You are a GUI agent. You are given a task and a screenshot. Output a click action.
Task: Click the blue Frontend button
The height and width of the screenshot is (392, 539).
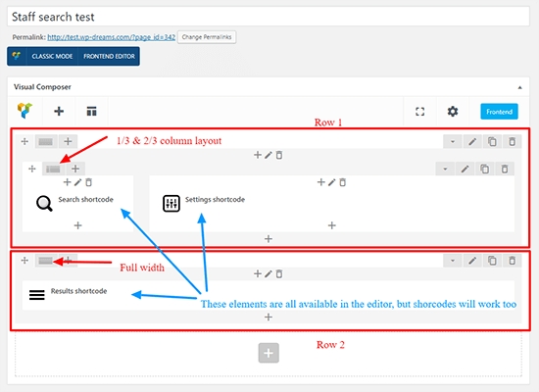click(499, 112)
